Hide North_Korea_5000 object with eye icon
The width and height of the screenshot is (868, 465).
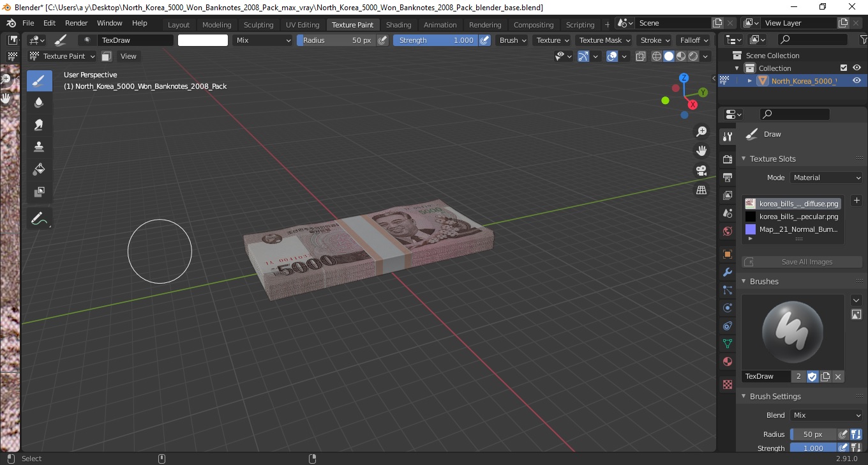click(x=857, y=80)
